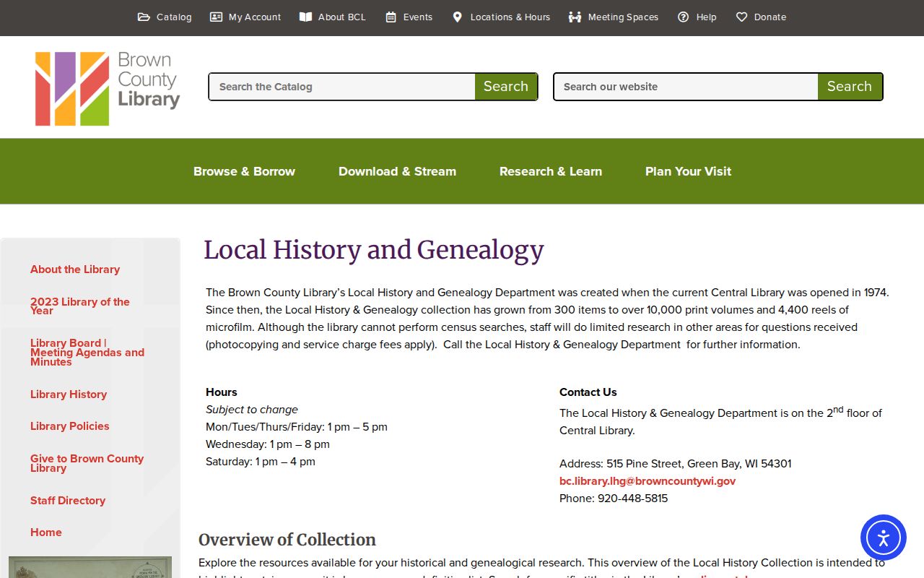
Task: Open Donate text link
Action: coord(770,17)
